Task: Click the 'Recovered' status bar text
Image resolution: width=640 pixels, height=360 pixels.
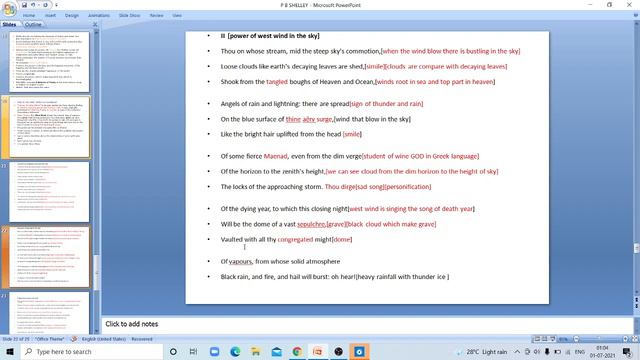Action: 142,339
